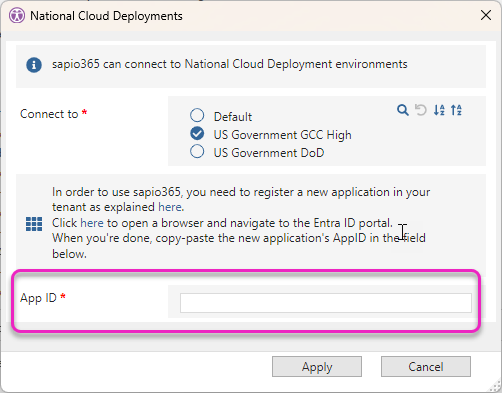Image resolution: width=502 pixels, height=393 pixels.
Task: Click the National Cloud Deployments title bar text
Action: click(106, 16)
